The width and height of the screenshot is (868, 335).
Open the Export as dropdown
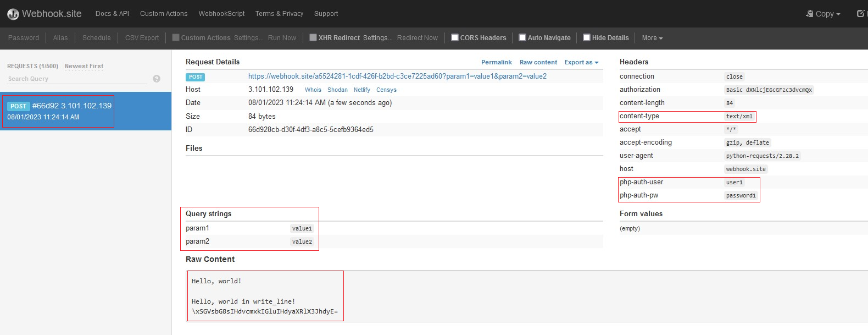point(581,62)
